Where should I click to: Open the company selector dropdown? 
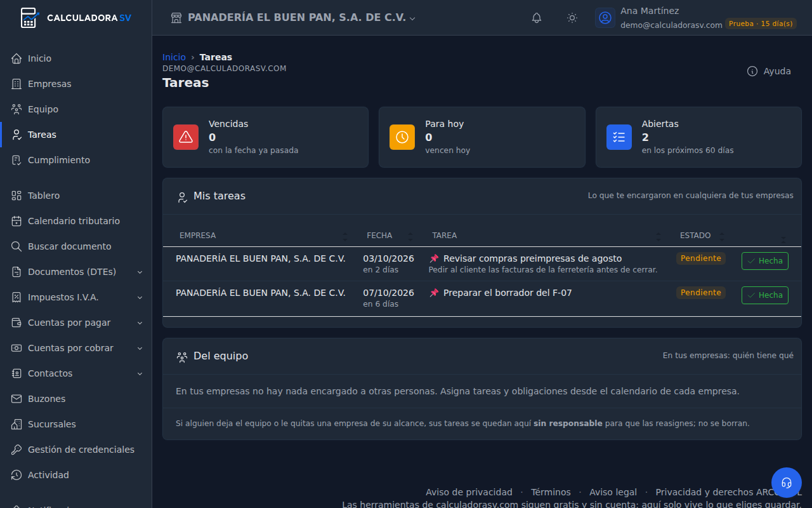click(x=294, y=18)
